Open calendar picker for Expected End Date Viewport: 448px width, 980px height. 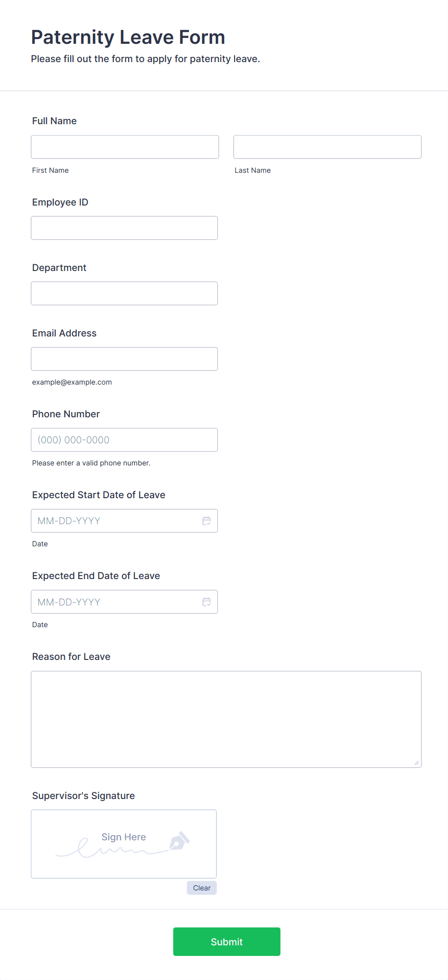206,602
